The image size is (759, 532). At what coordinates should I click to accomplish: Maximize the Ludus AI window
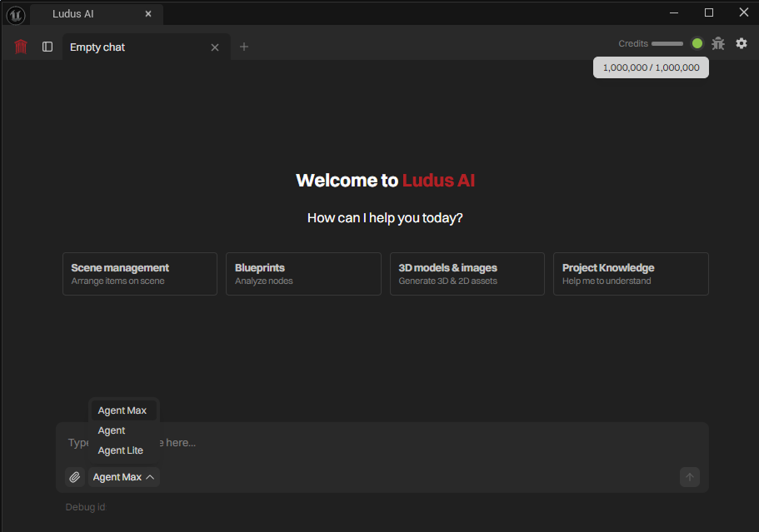pyautogui.click(x=709, y=12)
